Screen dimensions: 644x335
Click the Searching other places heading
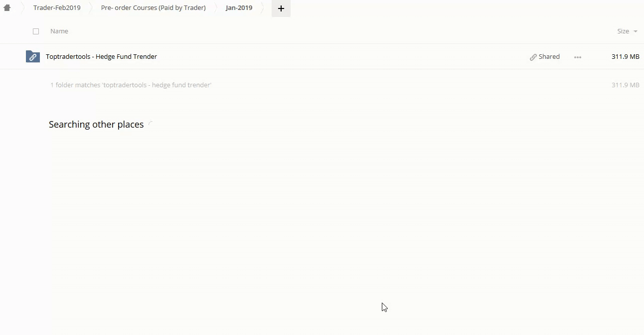pyautogui.click(x=96, y=125)
